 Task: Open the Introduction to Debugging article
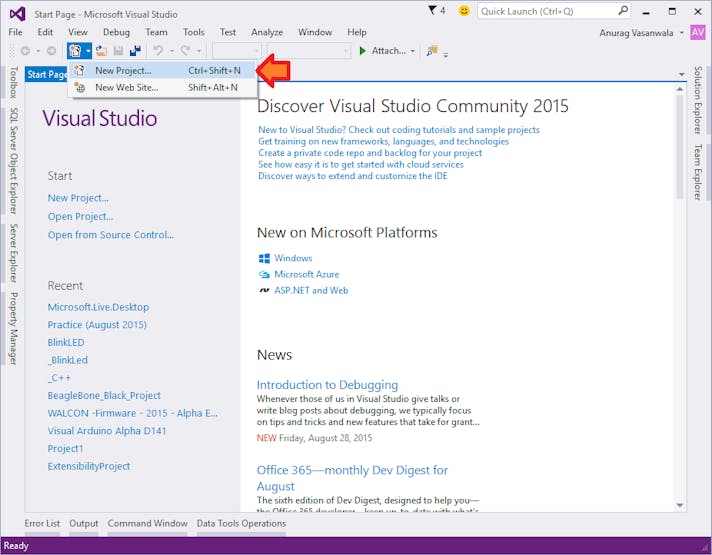[x=327, y=385]
